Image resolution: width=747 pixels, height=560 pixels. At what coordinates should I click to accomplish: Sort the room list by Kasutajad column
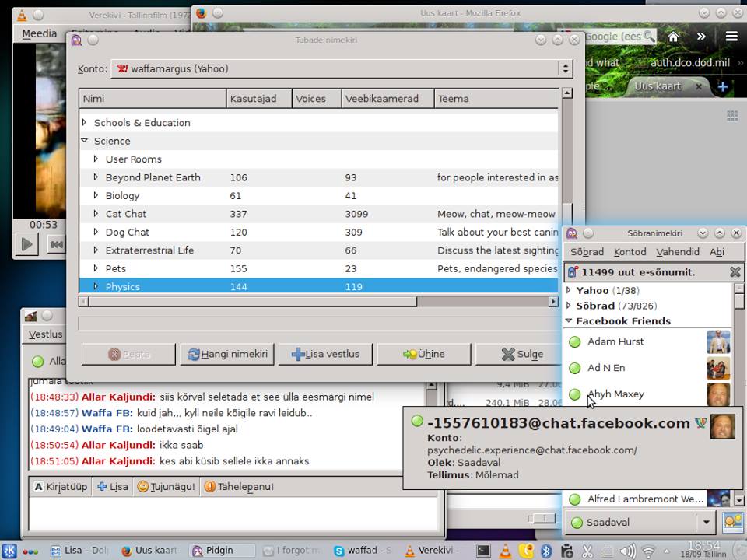coord(259,99)
